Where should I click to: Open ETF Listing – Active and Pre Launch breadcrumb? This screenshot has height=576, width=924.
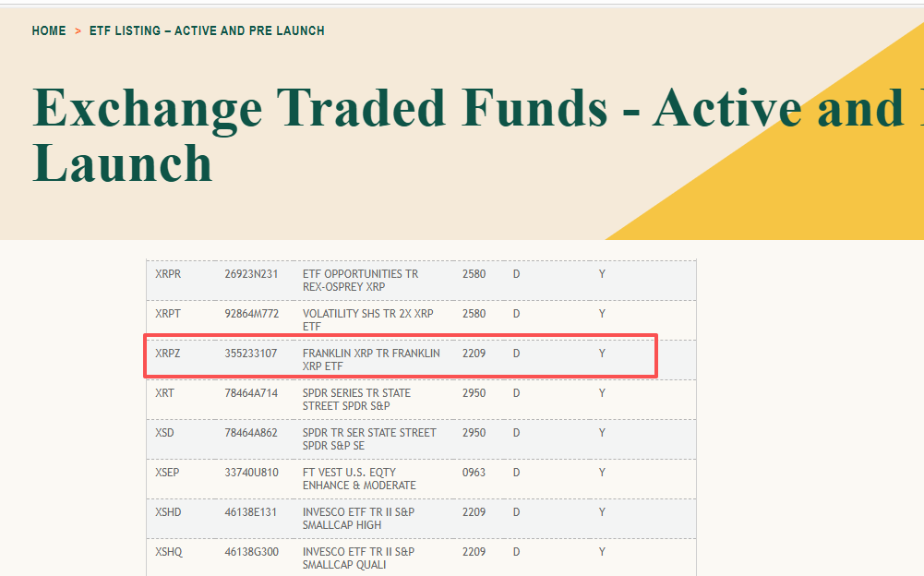207,30
